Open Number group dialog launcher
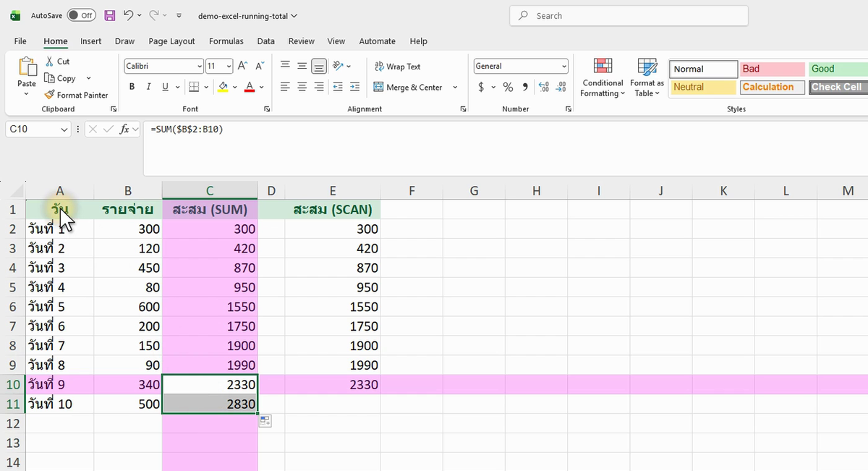The height and width of the screenshot is (471, 868). click(569, 109)
